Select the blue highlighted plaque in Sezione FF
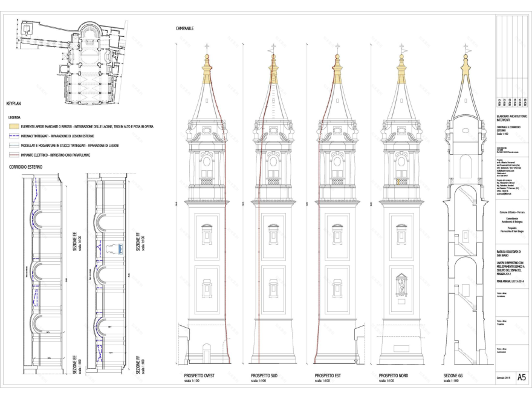 [x=120, y=247]
